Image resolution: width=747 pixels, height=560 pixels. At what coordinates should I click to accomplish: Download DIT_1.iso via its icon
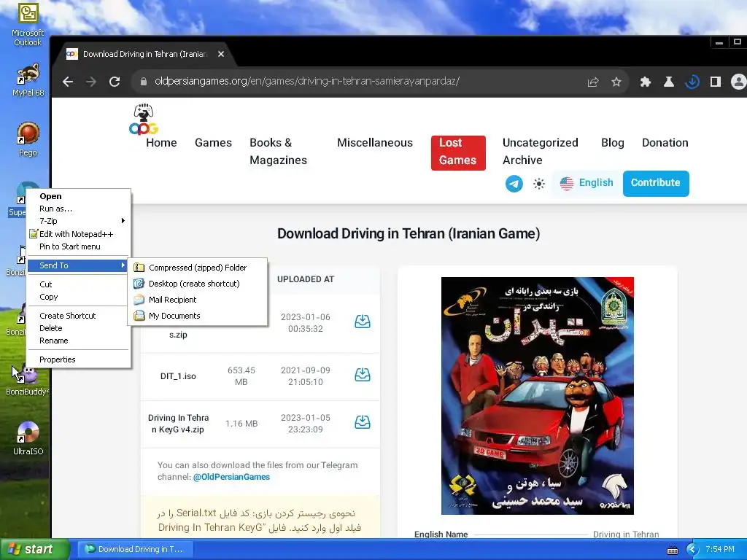[363, 375]
